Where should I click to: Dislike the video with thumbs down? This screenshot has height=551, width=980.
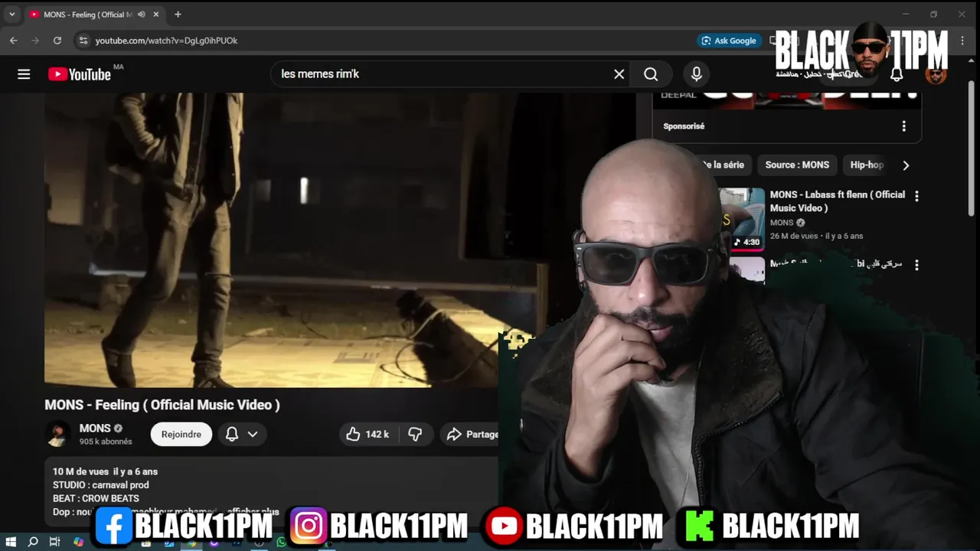pos(415,434)
